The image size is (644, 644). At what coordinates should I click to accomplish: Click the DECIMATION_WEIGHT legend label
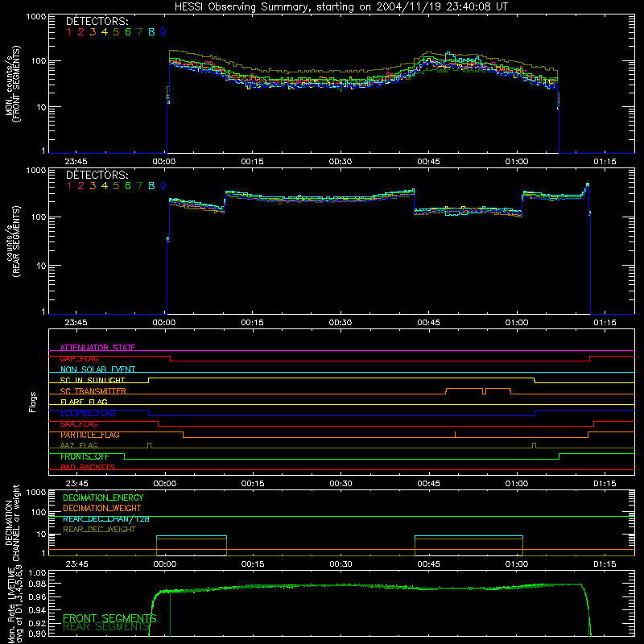(102, 509)
